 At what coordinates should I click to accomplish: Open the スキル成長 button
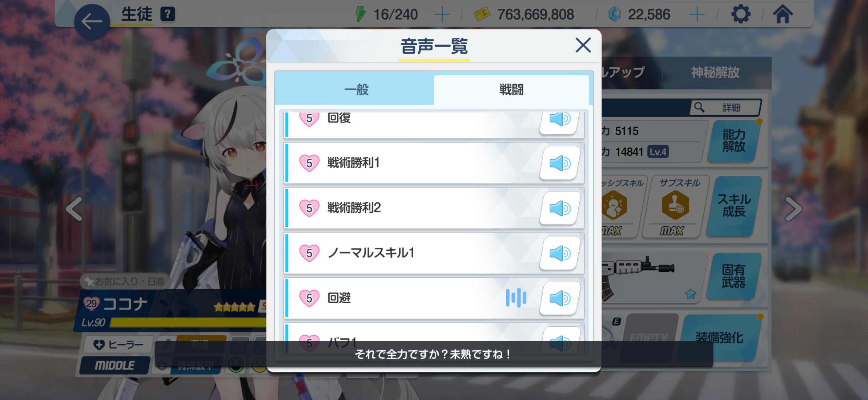click(734, 206)
